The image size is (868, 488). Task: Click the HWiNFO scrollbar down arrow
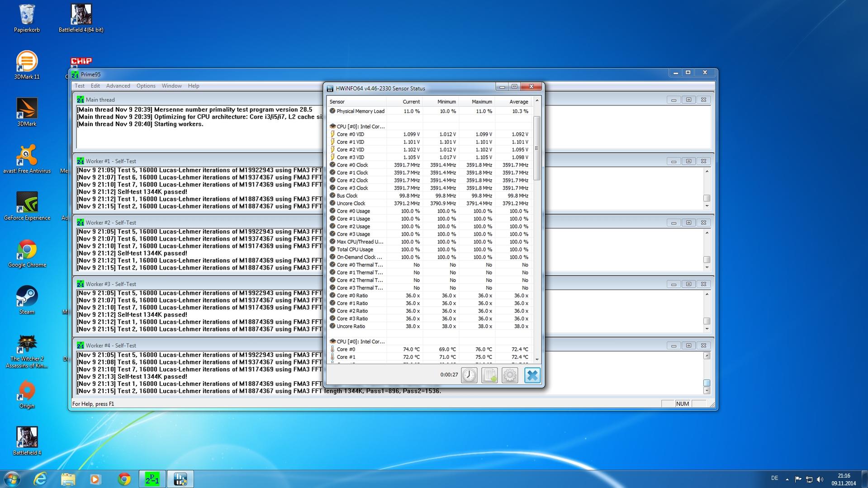[x=537, y=359]
